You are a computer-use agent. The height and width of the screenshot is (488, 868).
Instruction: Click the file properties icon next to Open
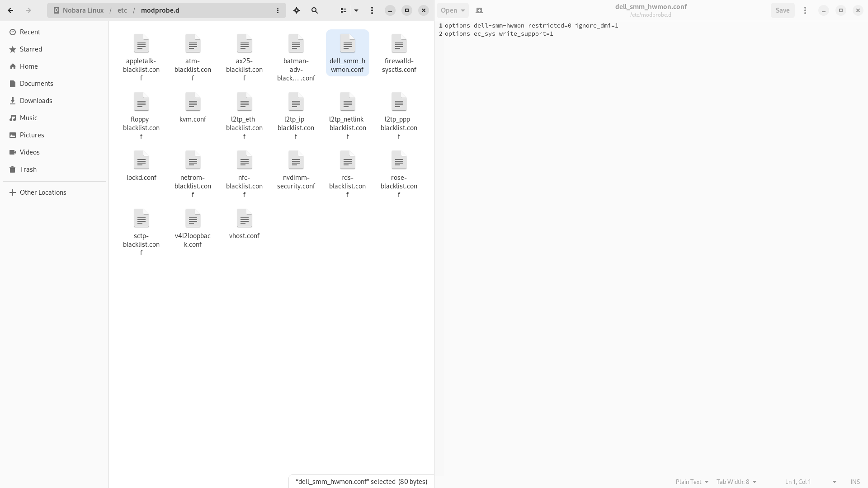[x=479, y=10]
